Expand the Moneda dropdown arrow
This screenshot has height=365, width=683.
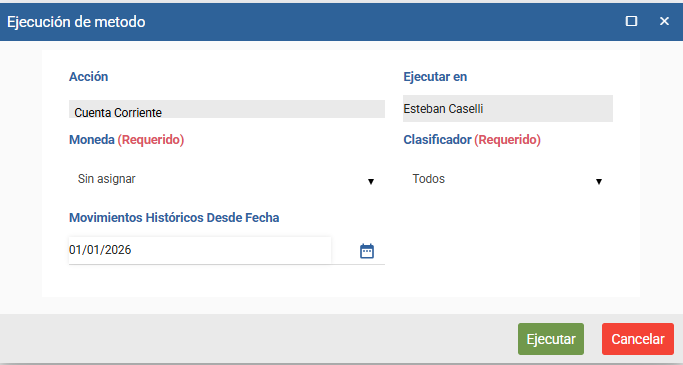coord(371,181)
